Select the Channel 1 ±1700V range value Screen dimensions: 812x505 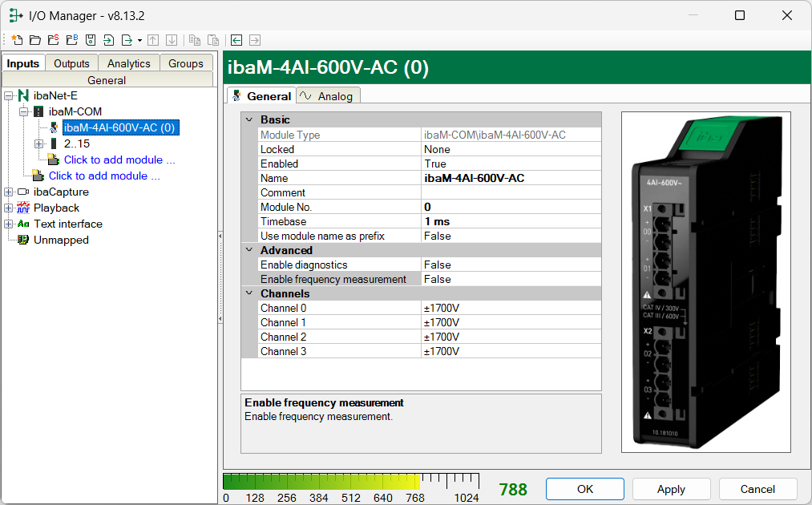pyautogui.click(x=511, y=323)
